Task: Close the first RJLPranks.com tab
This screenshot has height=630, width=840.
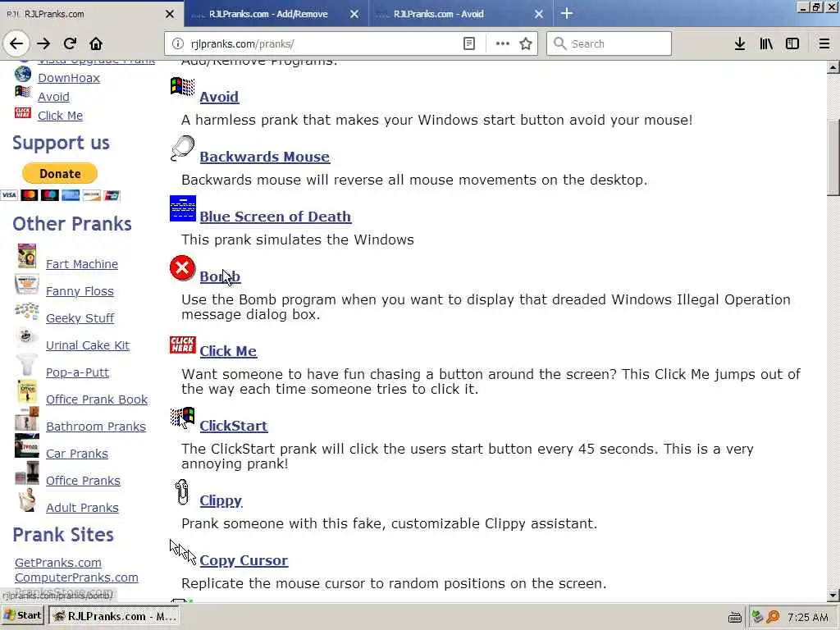Action: point(170,14)
